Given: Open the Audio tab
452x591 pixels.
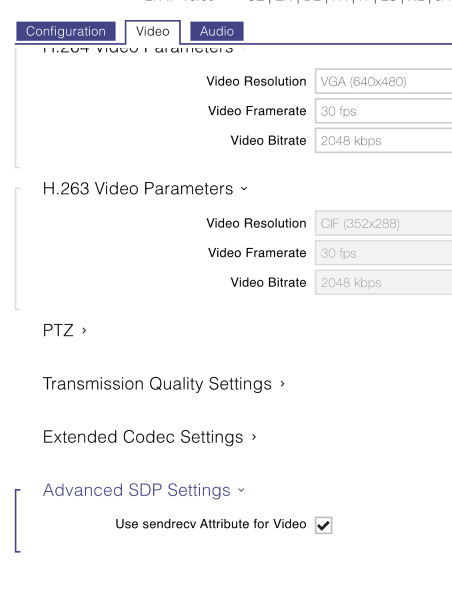Looking at the screenshot, I should pos(217,31).
